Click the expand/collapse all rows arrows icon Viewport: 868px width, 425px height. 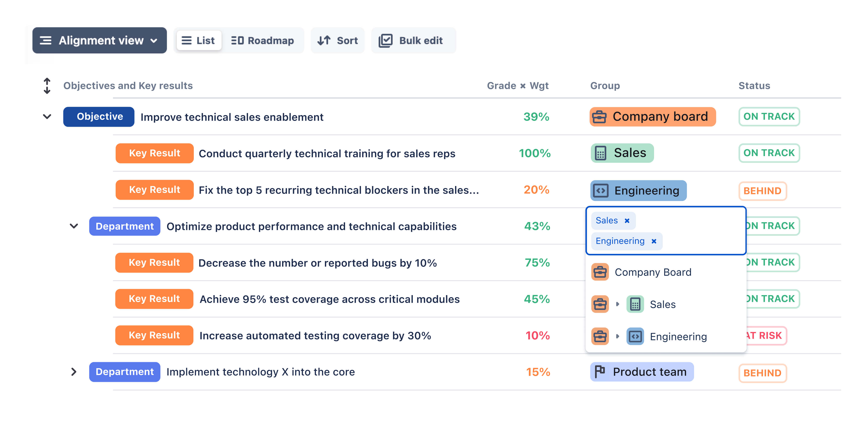47,85
